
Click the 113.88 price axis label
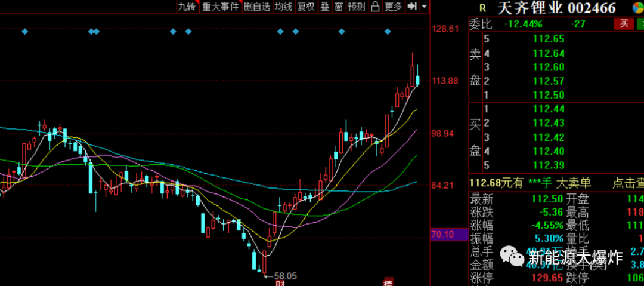pyautogui.click(x=444, y=81)
